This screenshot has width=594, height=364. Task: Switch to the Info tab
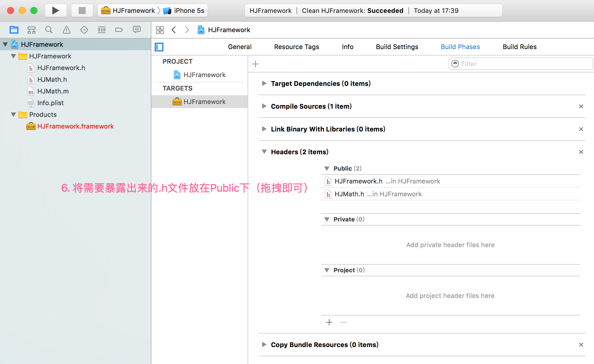(x=348, y=47)
